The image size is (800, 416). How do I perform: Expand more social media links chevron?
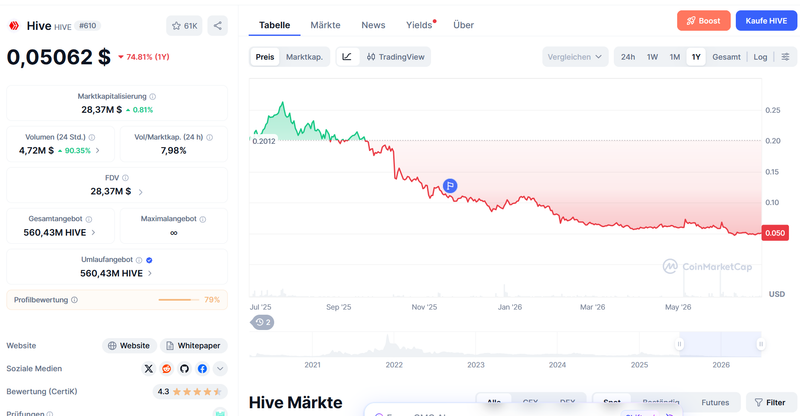(x=220, y=369)
